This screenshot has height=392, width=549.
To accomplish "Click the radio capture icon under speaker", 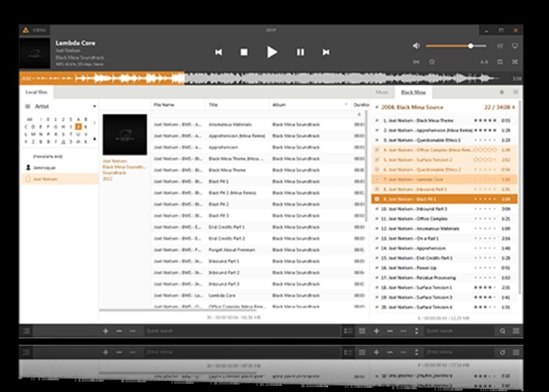I will (417, 62).
